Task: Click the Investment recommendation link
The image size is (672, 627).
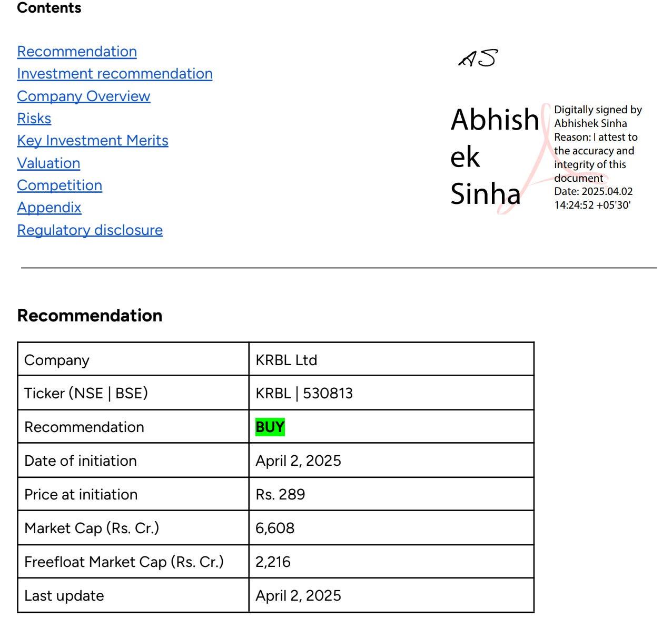Action: point(115,74)
